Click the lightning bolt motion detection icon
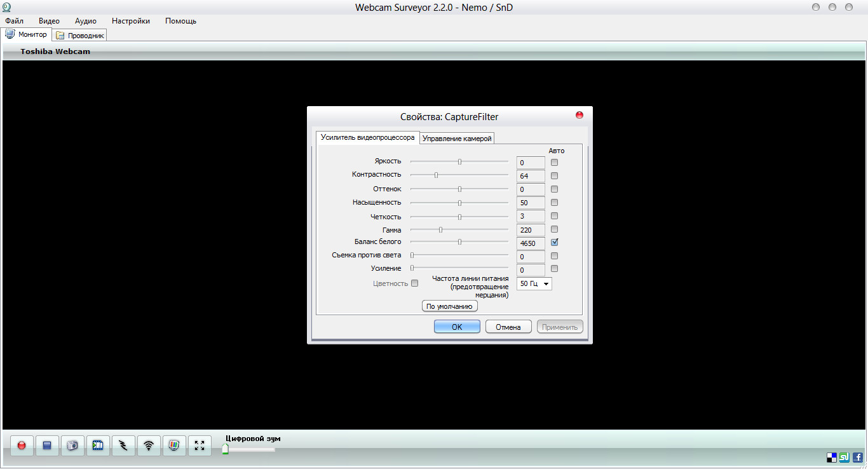Screen dimensions: 868x469 pyautogui.click(x=123, y=445)
